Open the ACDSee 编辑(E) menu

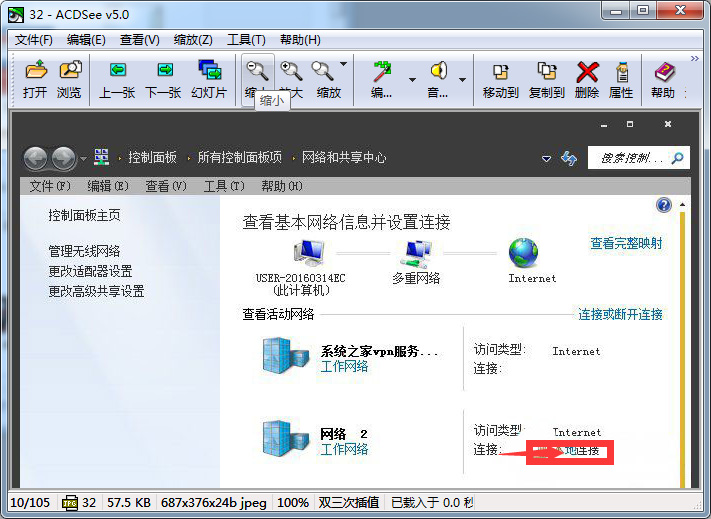(86, 40)
